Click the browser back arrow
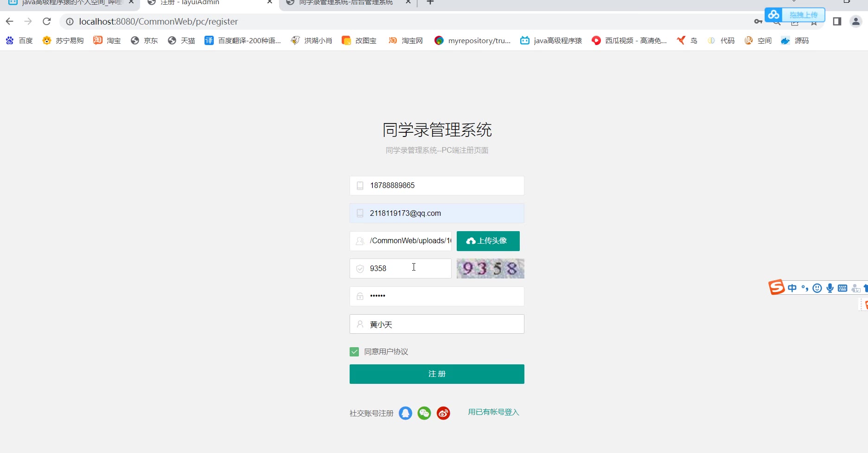Screen dimensions: 868x453 coord(9,21)
